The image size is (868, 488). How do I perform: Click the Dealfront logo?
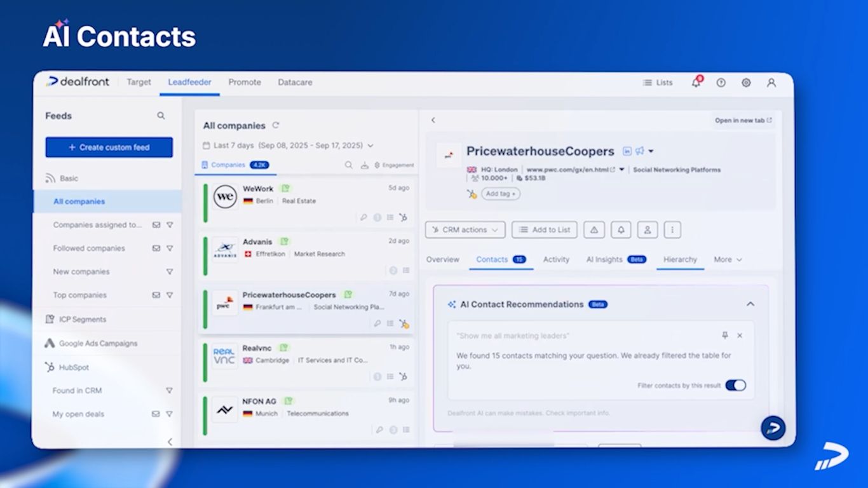[x=78, y=82]
